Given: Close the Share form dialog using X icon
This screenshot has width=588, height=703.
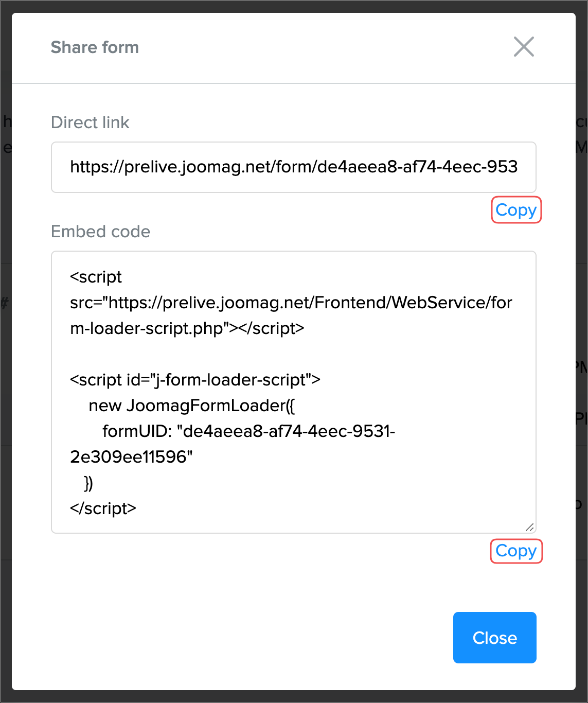Looking at the screenshot, I should click(524, 47).
